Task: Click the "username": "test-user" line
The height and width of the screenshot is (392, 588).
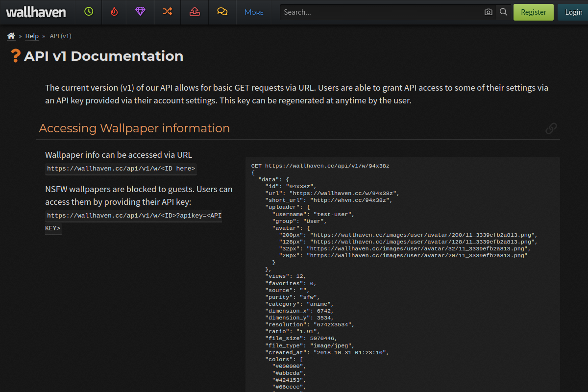Action: (313, 214)
